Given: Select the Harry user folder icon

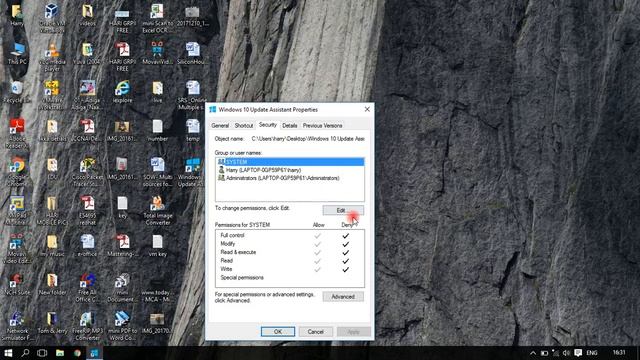Looking at the screenshot, I should [x=17, y=15].
